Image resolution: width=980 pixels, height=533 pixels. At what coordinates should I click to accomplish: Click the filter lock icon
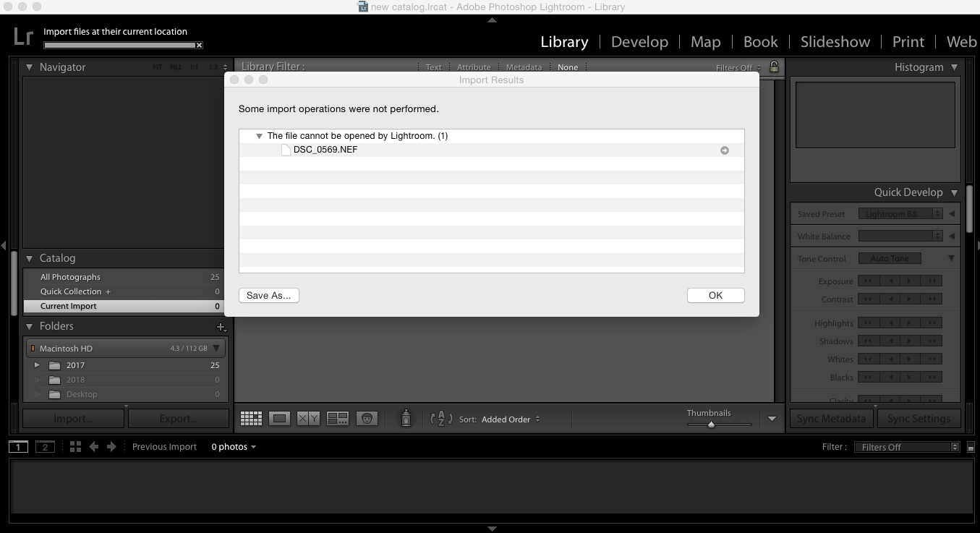[x=774, y=67]
